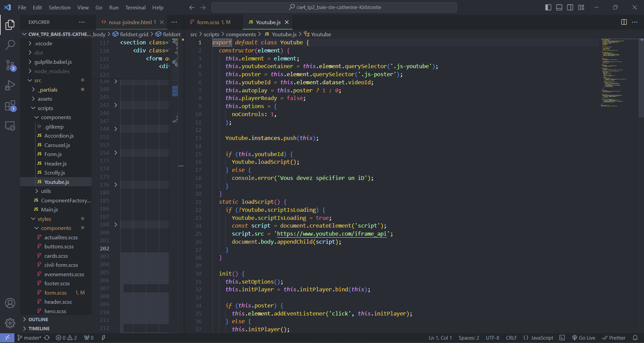This screenshot has width=644, height=343.
Task: Change UTF-8 encoding
Action: (x=492, y=338)
